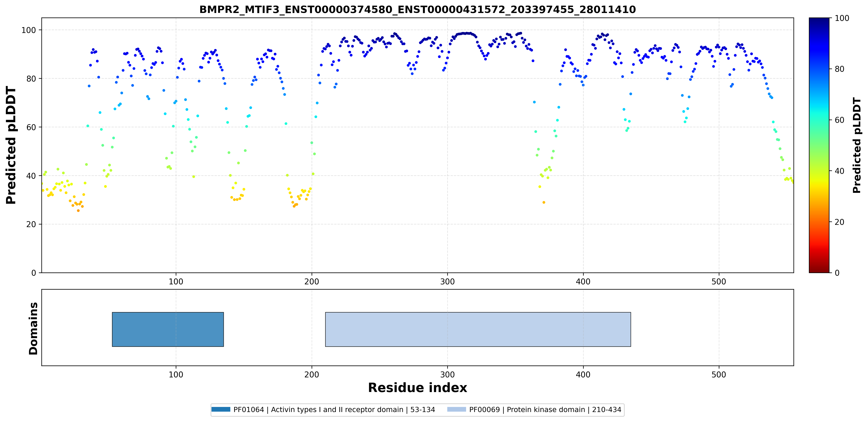
Task: Click the 300 tick label below domains panel
Action: (x=447, y=374)
